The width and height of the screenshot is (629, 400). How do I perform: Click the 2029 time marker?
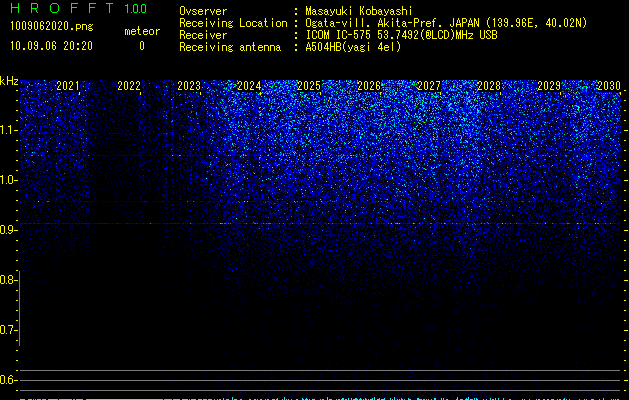(549, 86)
